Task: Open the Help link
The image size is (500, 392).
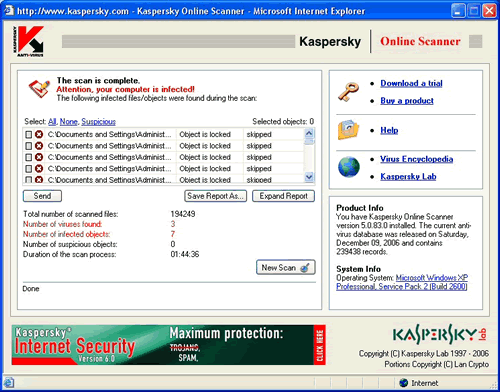Action: [x=389, y=130]
